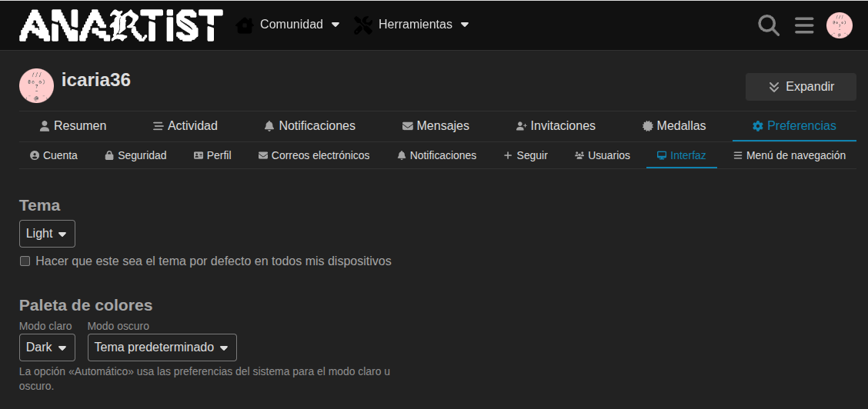The width and height of the screenshot is (868, 409).
Task: Open Seguridad lock preferences section
Action: point(135,155)
